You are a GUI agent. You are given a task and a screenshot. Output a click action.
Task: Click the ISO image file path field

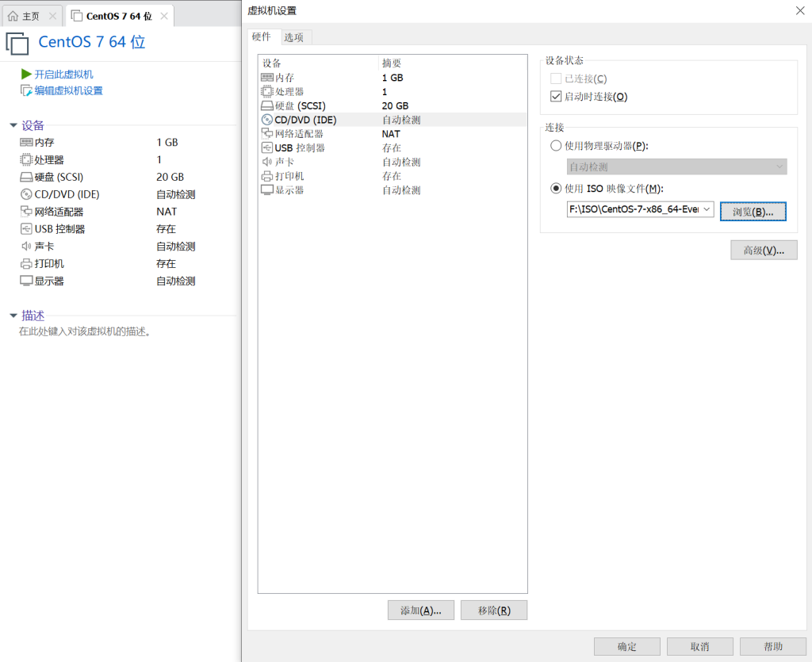coord(634,209)
